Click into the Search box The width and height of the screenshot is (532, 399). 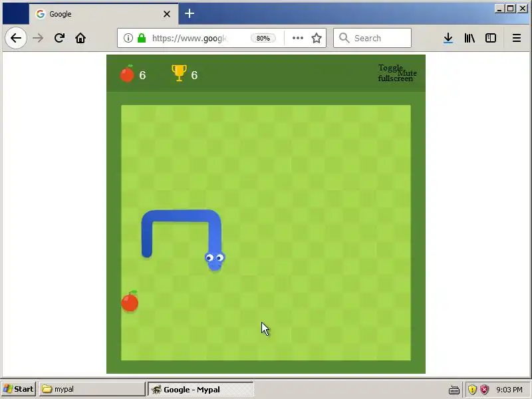point(372,38)
